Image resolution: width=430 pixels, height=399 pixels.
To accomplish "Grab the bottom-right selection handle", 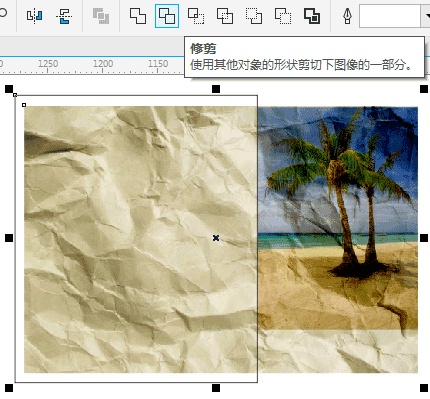I will point(424,388).
